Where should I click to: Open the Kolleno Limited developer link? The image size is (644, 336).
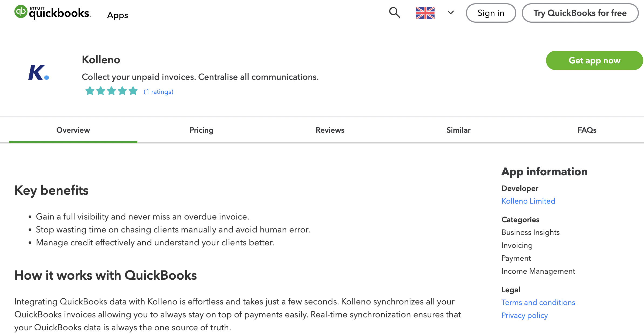click(528, 201)
